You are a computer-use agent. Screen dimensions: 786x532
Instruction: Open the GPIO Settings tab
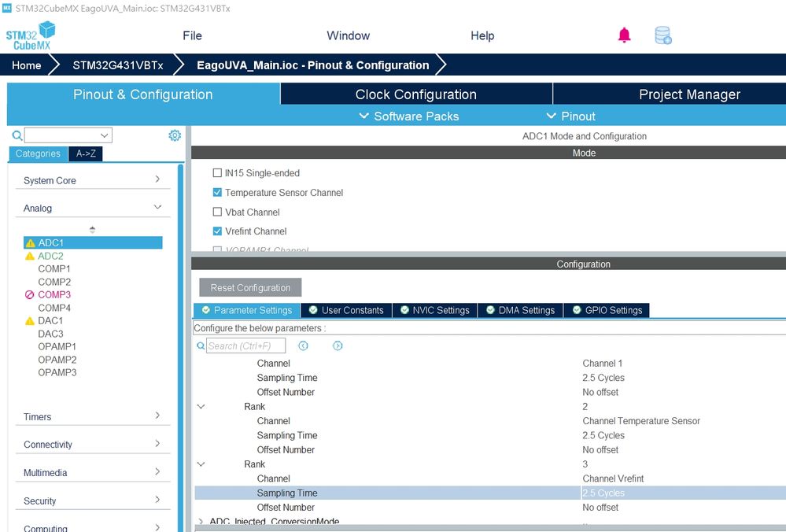(x=607, y=310)
